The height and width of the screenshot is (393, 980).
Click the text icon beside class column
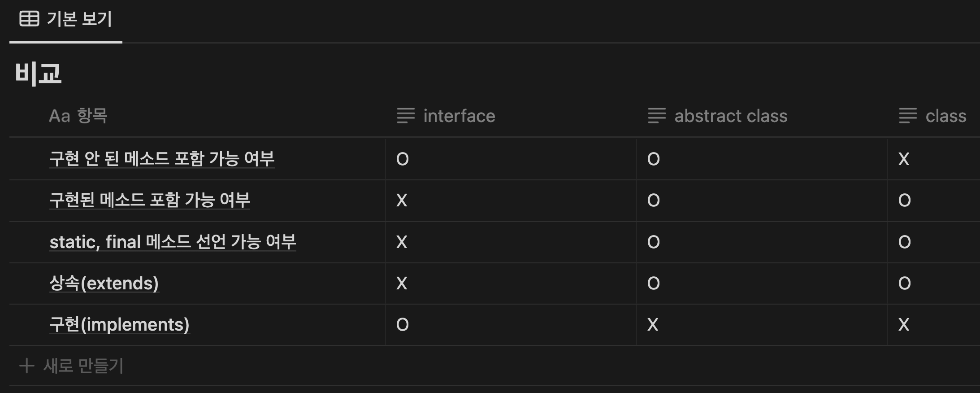[908, 116]
